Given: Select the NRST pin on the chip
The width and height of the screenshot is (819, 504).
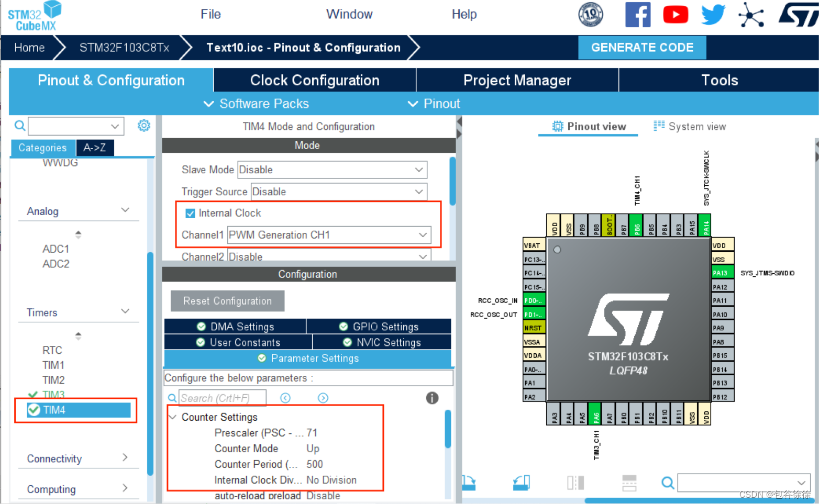Looking at the screenshot, I should click(x=534, y=328).
